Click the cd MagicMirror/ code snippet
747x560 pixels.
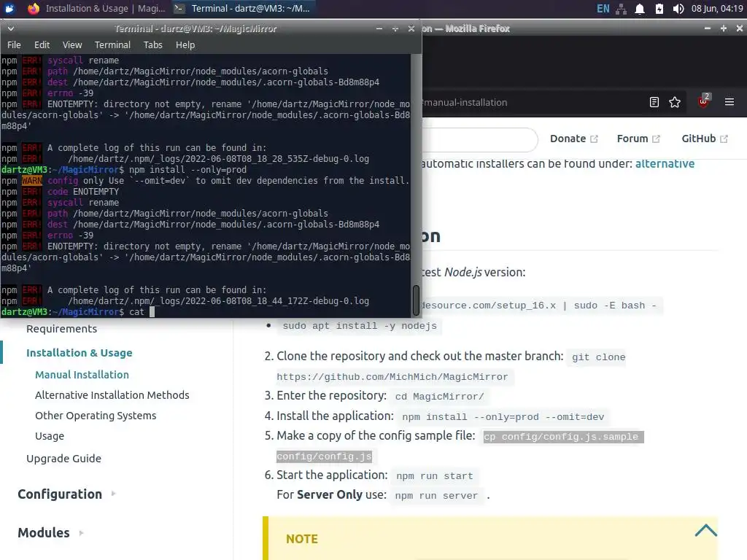[439, 397]
